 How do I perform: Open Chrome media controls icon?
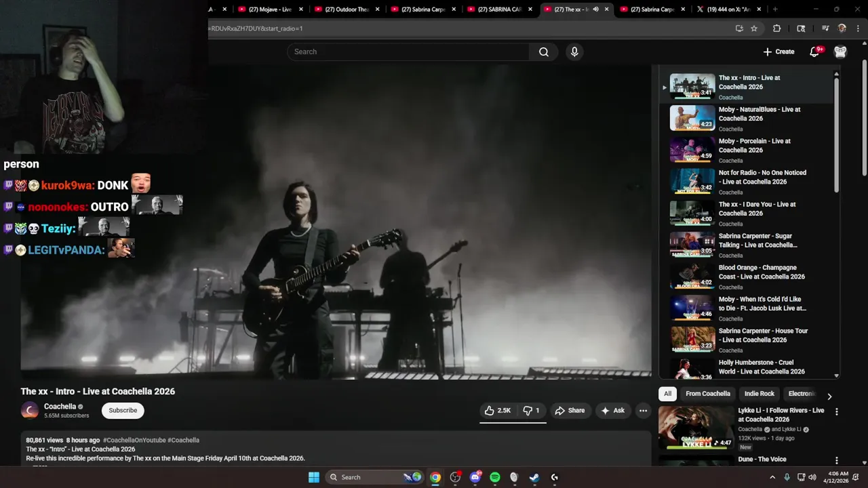coord(825,28)
